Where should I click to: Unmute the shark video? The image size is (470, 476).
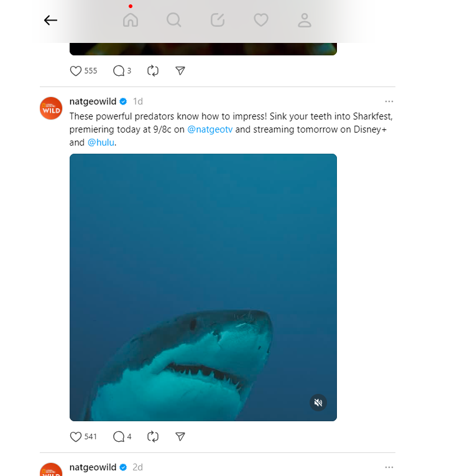318,403
